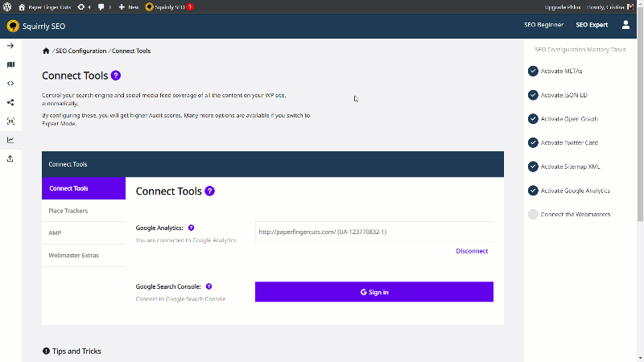
Task: Open the Google Search Console help icon
Action: coord(208,286)
